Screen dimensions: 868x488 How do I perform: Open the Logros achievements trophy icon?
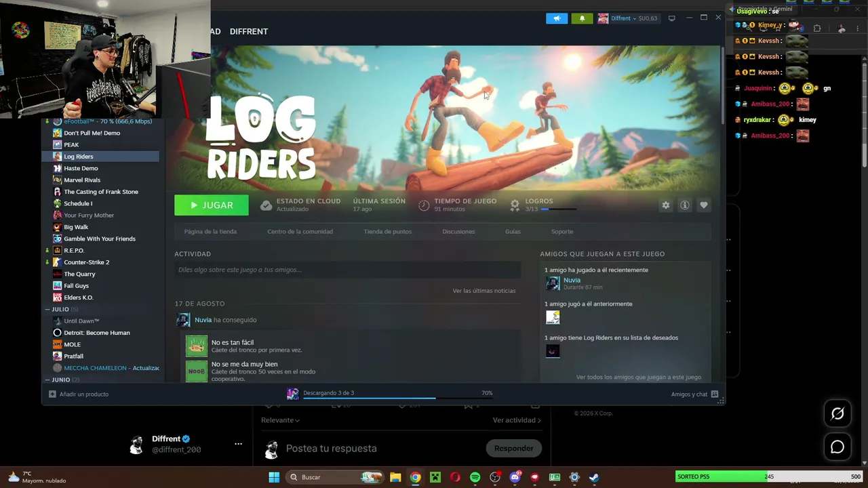[515, 205]
